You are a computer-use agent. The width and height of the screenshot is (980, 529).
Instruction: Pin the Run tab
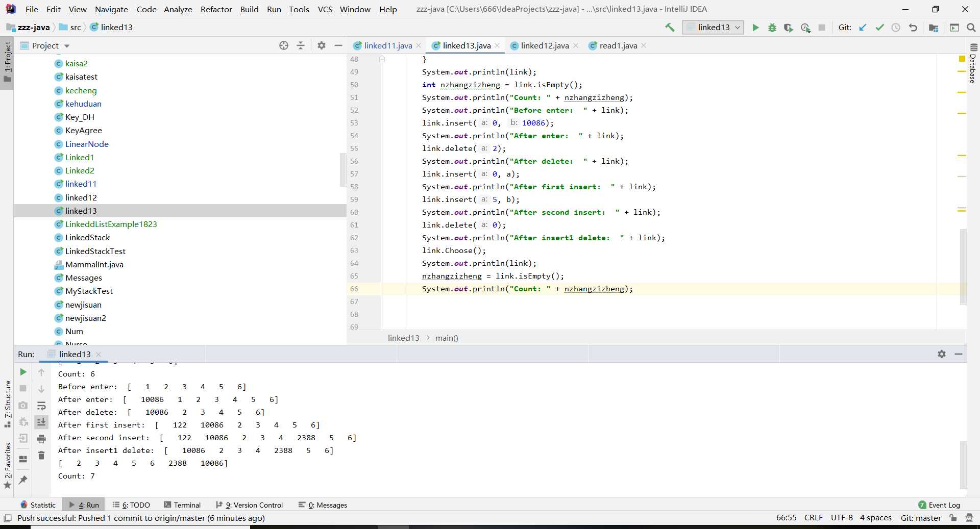[x=23, y=480]
